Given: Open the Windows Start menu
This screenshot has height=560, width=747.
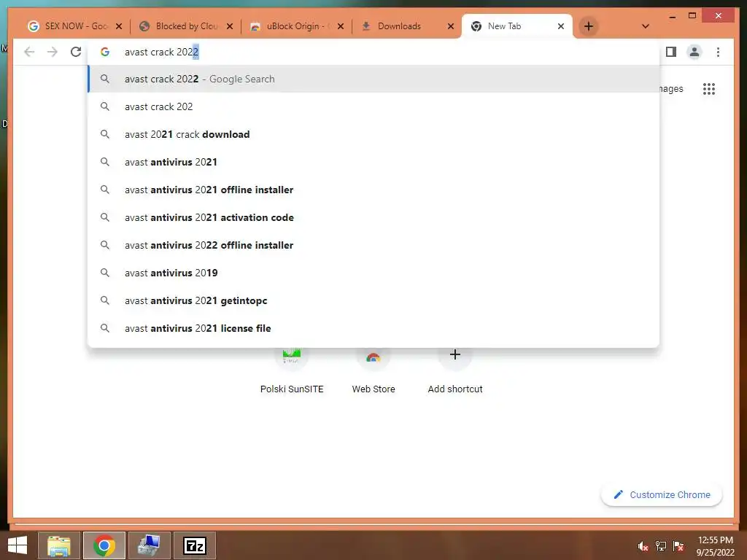Looking at the screenshot, I should (x=18, y=545).
